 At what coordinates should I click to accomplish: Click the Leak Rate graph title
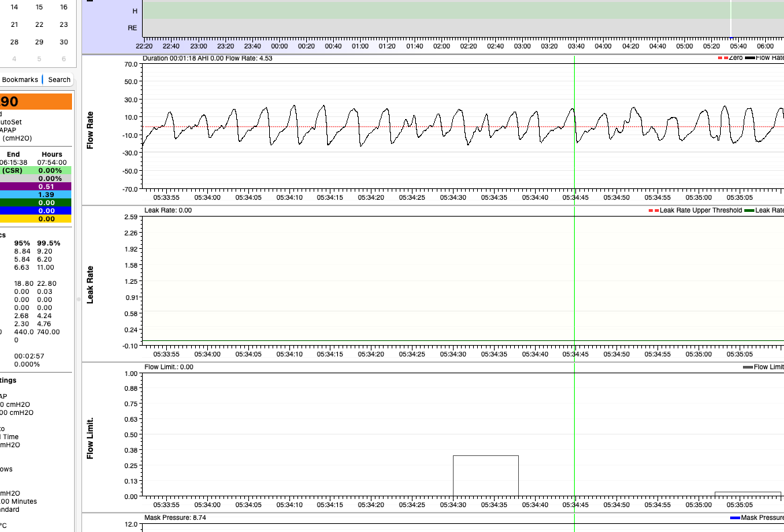(90, 284)
